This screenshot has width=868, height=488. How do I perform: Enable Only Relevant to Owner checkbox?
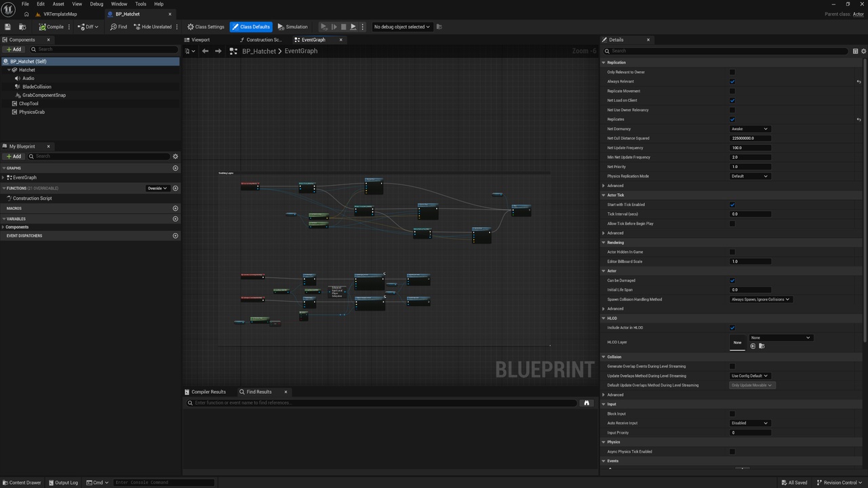732,72
